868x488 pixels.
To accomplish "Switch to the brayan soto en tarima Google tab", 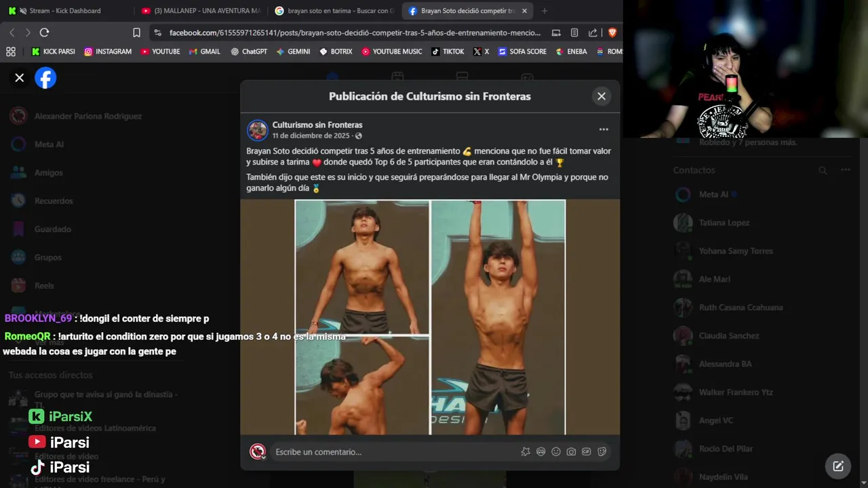I will point(335,11).
